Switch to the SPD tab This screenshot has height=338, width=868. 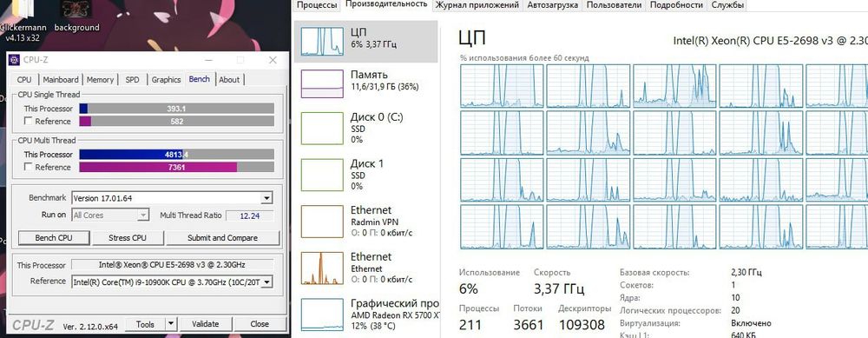(132, 80)
